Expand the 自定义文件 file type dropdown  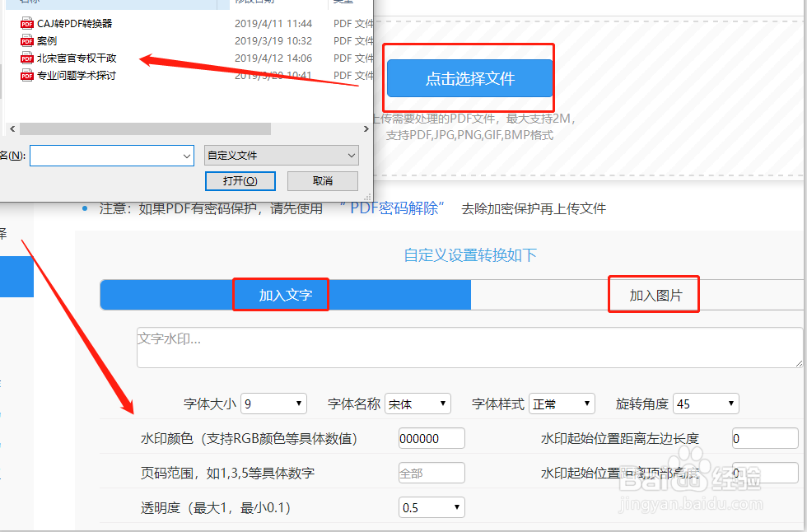[352, 155]
